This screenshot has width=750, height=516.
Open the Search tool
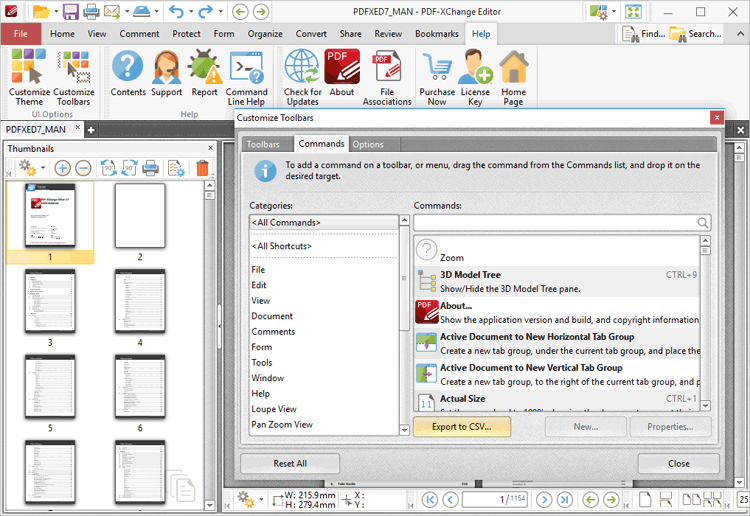[x=695, y=34]
